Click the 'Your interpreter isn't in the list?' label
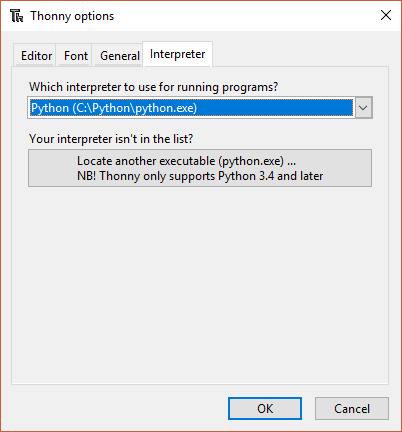This screenshot has height=432, width=402. tap(111, 139)
